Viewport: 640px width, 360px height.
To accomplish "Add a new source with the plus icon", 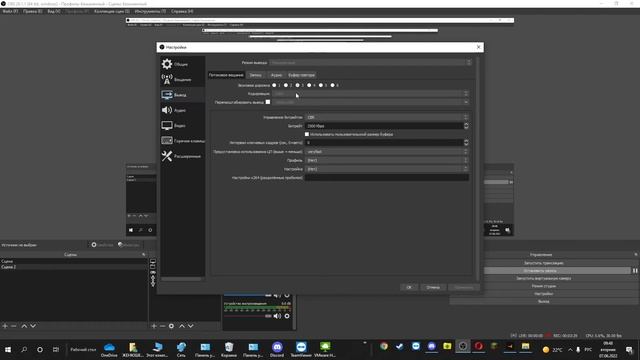I will pyautogui.click(x=154, y=326).
